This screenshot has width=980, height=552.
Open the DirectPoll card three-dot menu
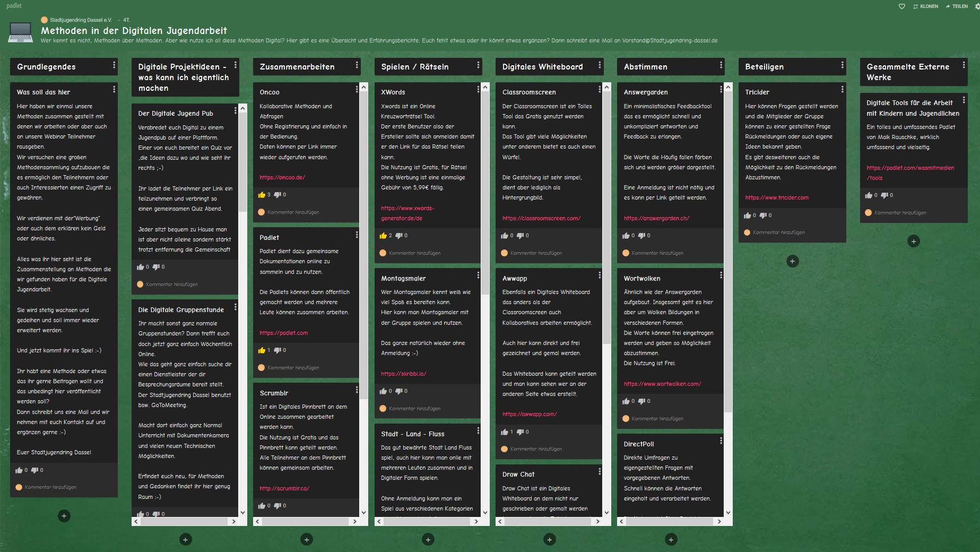click(x=721, y=441)
